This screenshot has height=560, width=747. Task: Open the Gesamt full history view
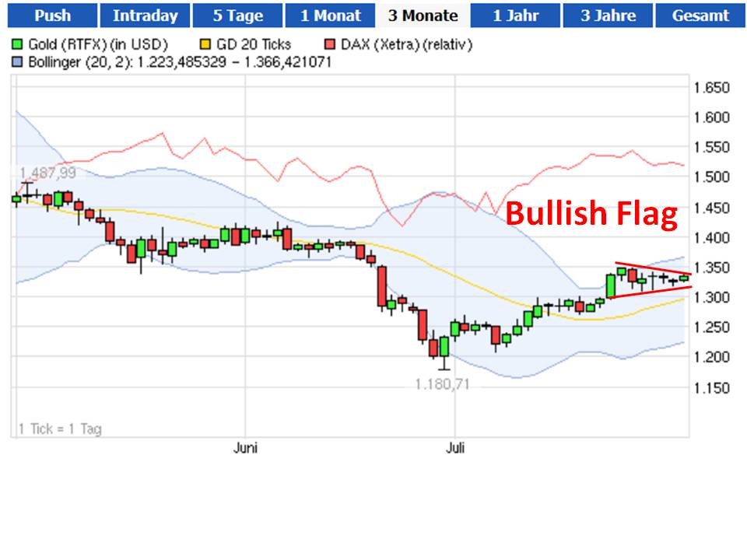[703, 14]
